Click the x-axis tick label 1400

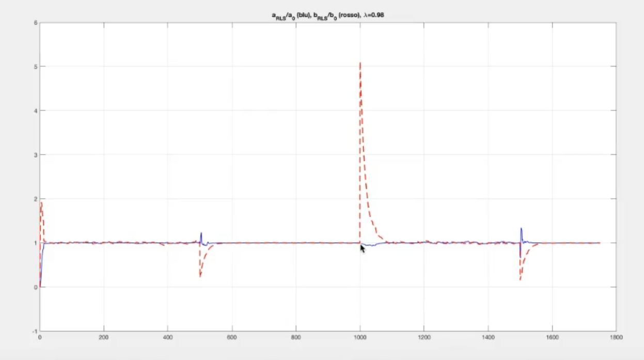(488, 336)
